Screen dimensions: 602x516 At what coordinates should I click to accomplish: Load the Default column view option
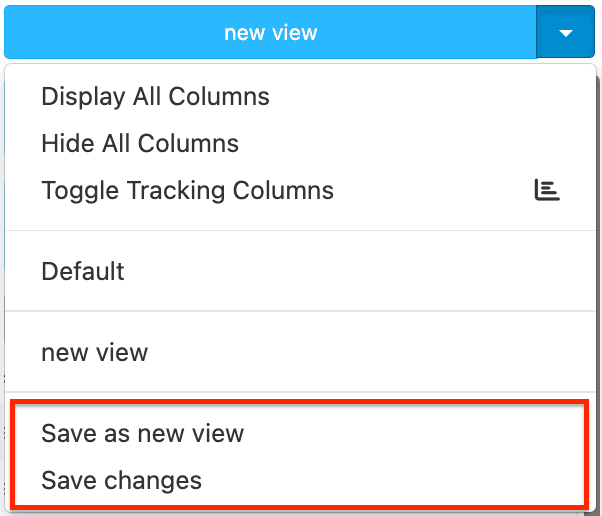[x=83, y=271]
